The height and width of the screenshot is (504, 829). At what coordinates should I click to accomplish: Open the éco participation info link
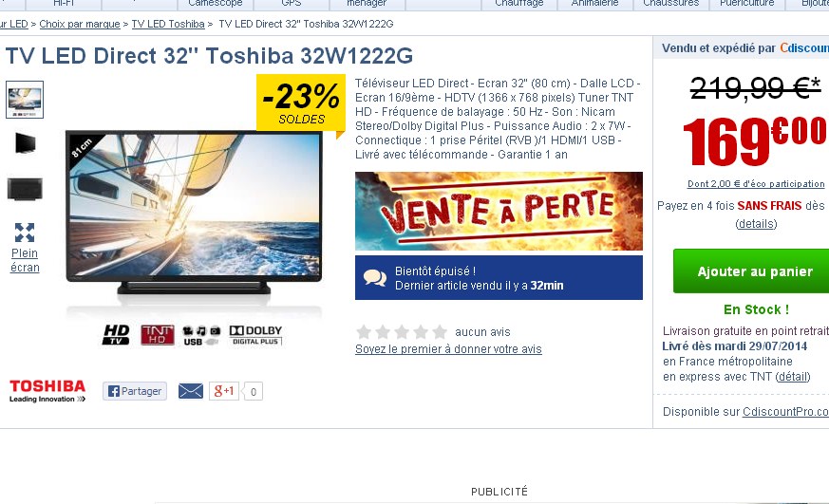coord(756,184)
